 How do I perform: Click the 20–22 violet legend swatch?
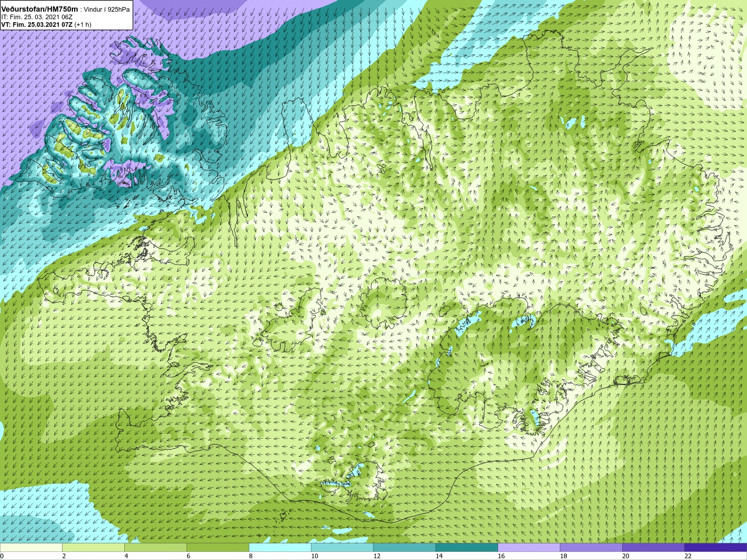(x=653, y=548)
